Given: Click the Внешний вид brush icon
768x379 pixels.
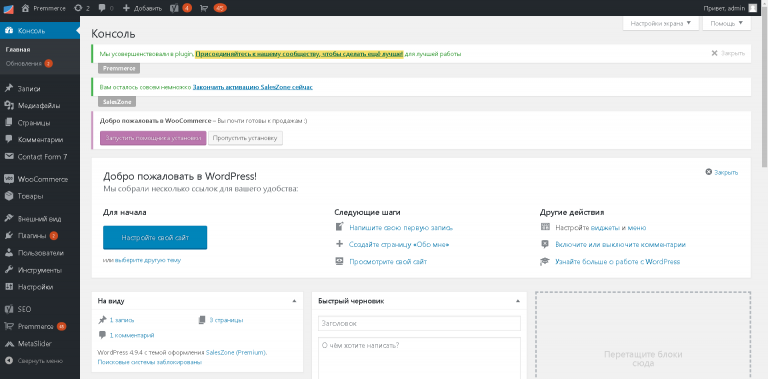Looking at the screenshot, I should 8,219.
